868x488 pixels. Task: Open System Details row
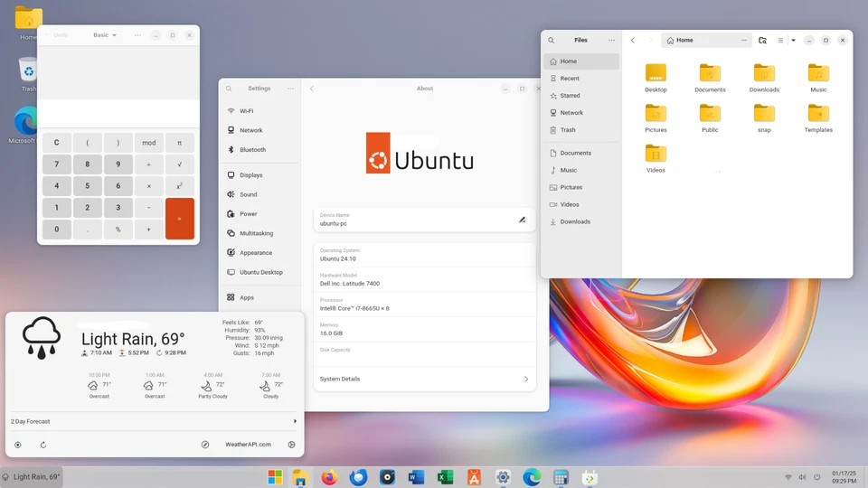pyautogui.click(x=425, y=379)
